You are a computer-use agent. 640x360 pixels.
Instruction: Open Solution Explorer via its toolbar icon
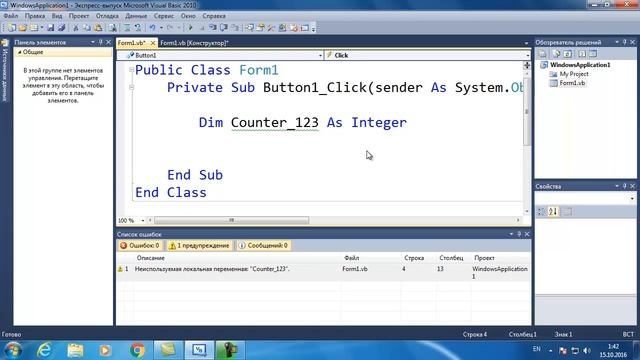pyautogui.click(x=249, y=28)
